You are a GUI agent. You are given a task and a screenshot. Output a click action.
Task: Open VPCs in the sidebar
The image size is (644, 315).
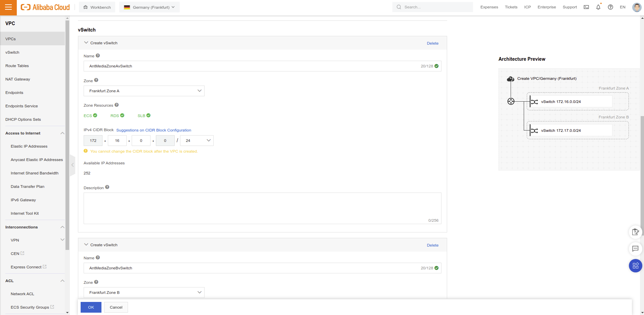tap(33, 39)
